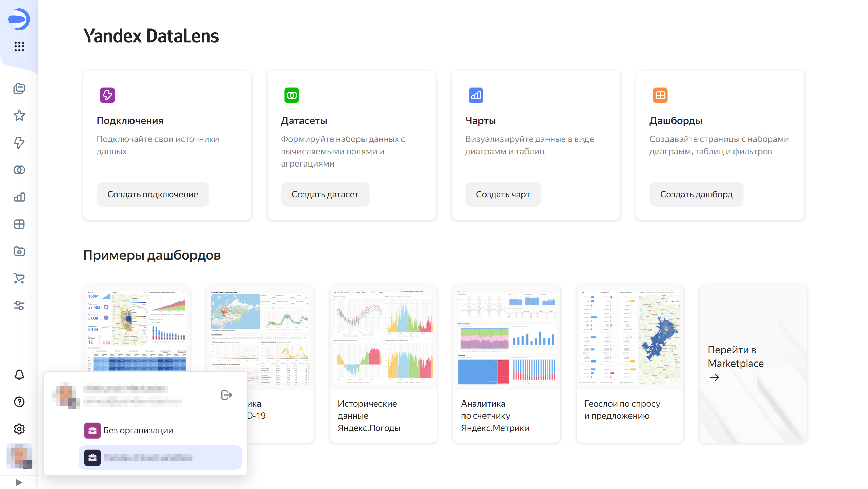Click 'Создать дашборд' button

pos(696,194)
